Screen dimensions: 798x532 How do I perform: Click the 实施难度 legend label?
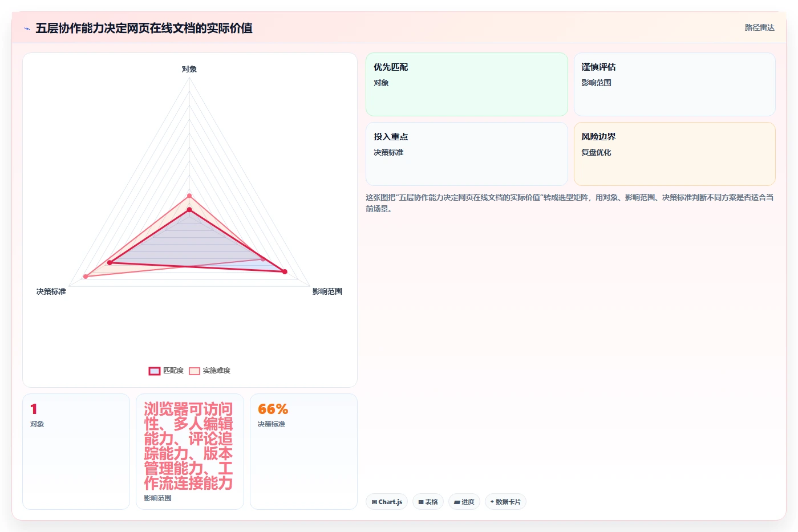tap(217, 371)
